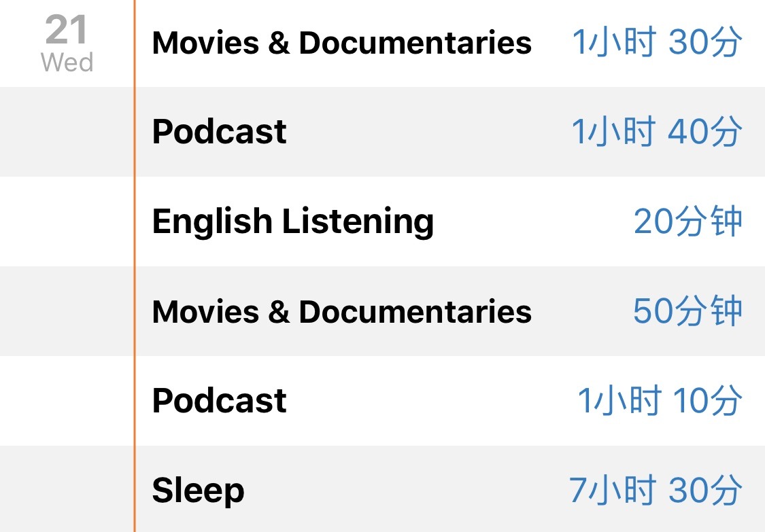
Task: Select the 20分钟 duration value
Action: coord(688,221)
